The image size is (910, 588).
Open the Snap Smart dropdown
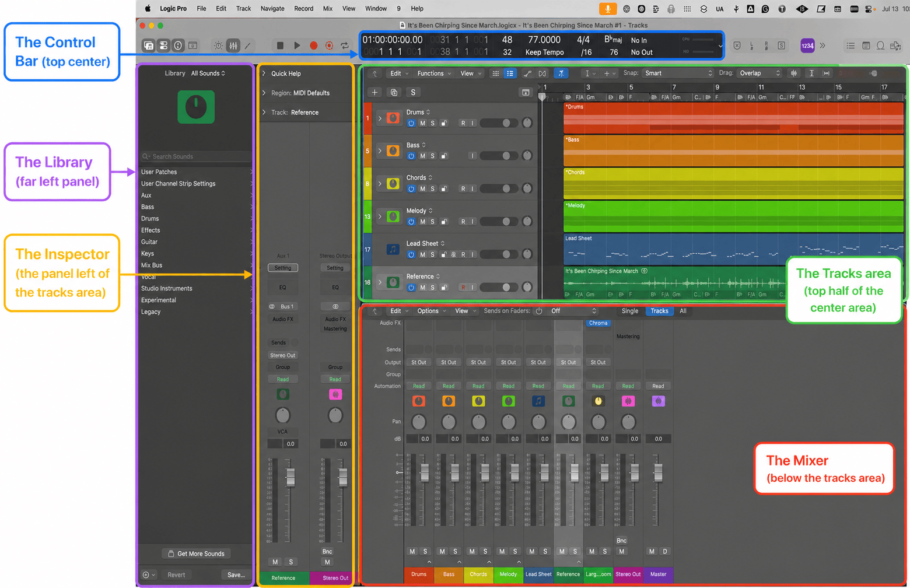tap(678, 73)
